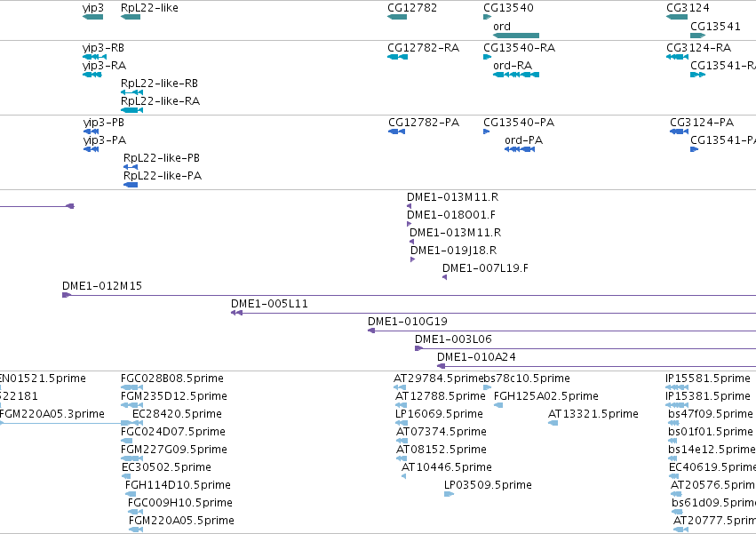The image size is (756, 534).
Task: Select the AT10446.5prime label
Action: (447, 467)
